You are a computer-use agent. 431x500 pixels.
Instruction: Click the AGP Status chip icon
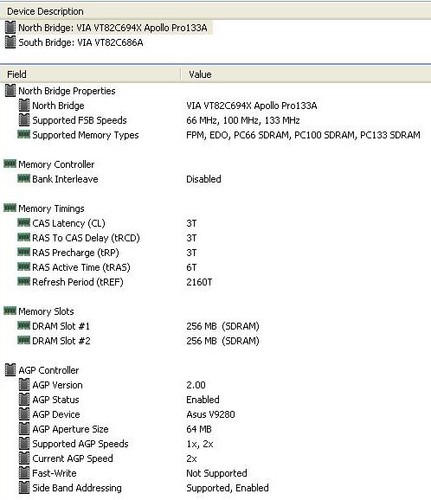click(24, 399)
